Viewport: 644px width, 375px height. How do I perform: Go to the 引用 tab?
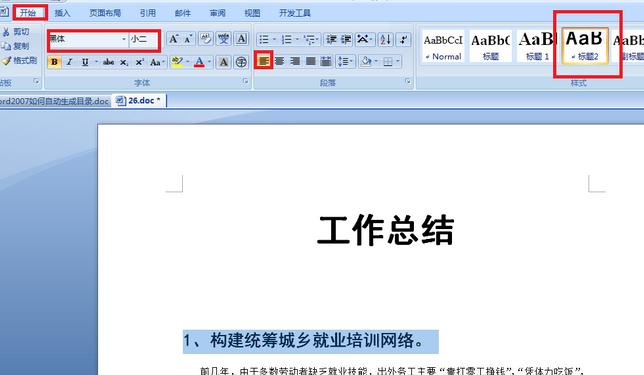click(148, 13)
